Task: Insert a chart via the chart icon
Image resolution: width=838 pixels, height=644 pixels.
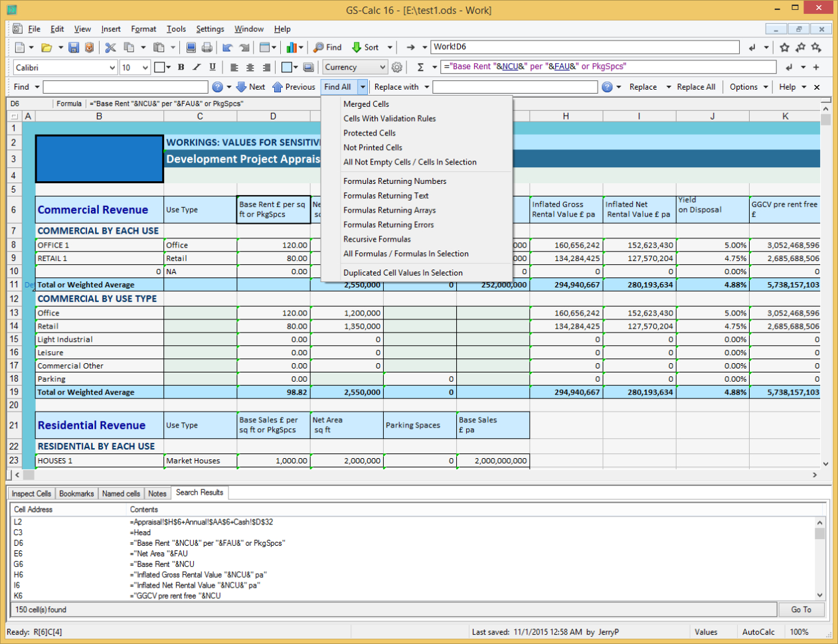Action: [293, 47]
